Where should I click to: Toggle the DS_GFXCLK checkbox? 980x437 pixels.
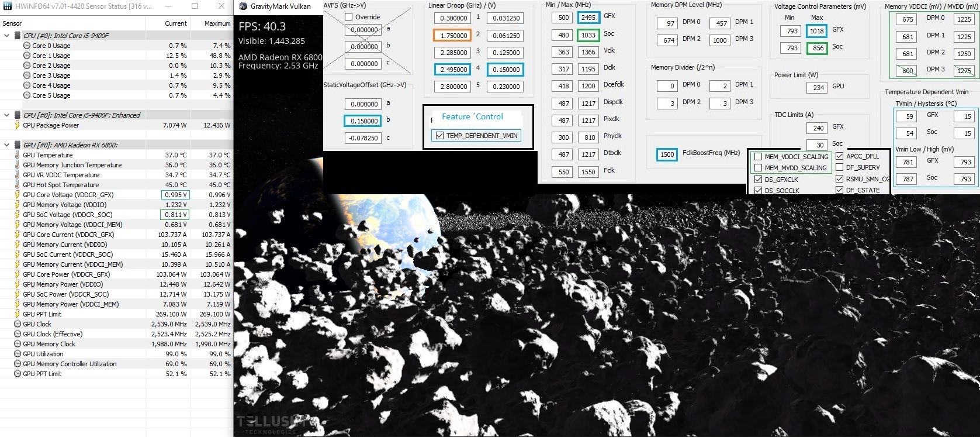pos(758,180)
